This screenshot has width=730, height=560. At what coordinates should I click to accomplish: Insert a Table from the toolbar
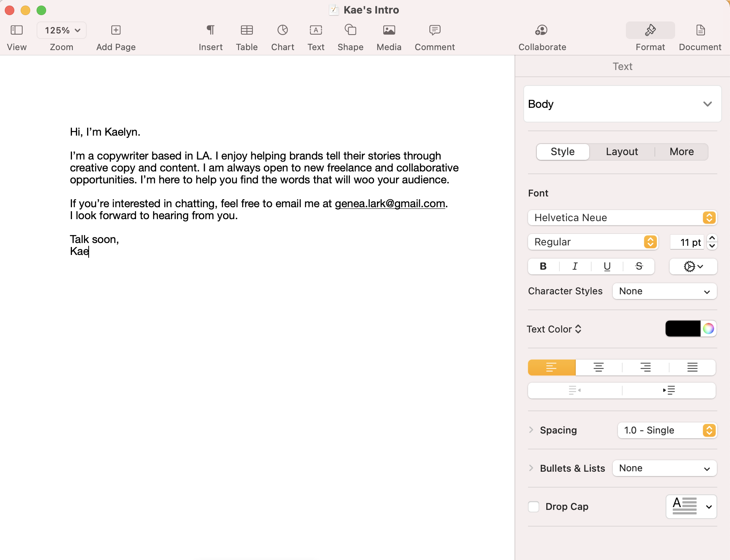pyautogui.click(x=247, y=30)
